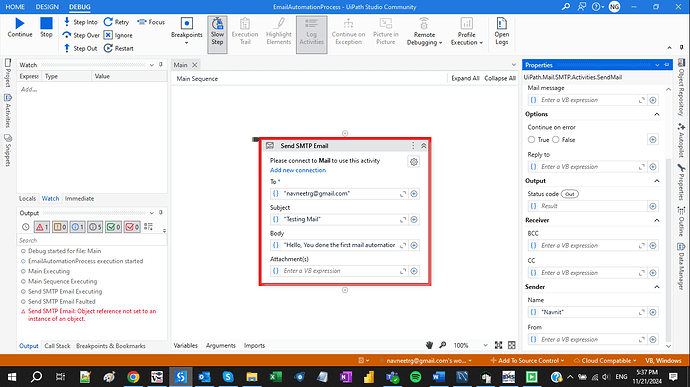Toggle timestamps clock icon in Output
The width and height of the screenshot is (690, 387).
(26, 227)
